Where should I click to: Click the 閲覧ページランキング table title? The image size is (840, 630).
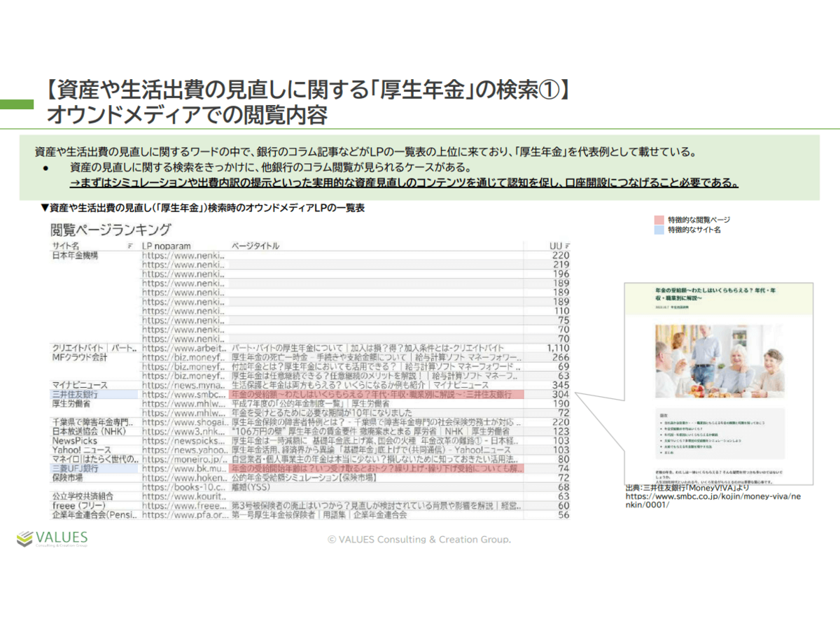tap(111, 229)
